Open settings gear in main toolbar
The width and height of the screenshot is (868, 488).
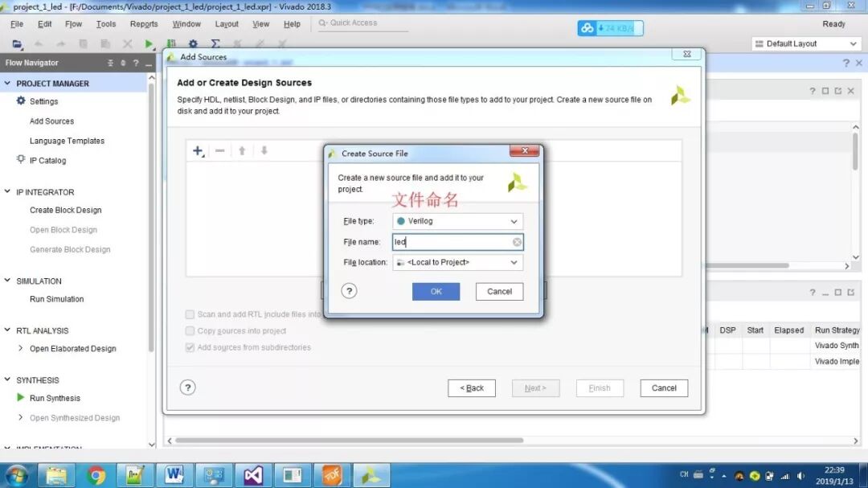click(x=193, y=43)
